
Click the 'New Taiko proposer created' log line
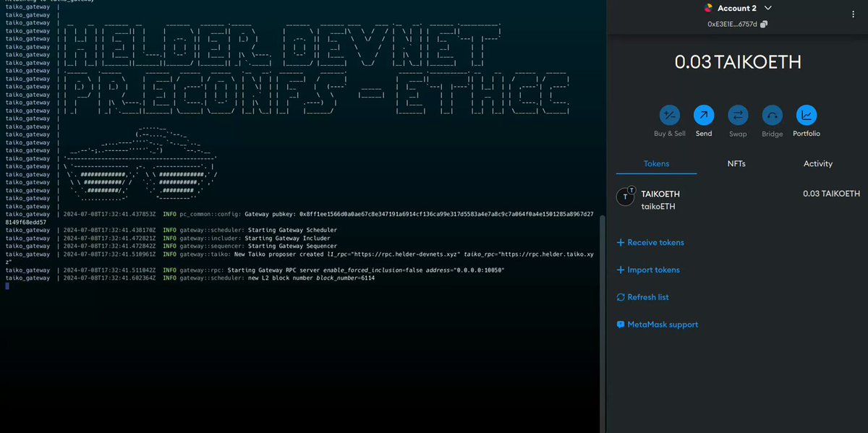tap(300, 258)
